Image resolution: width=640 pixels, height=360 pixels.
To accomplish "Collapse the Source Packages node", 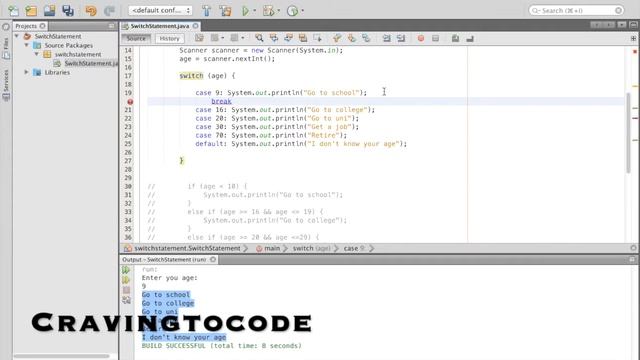I will point(27,45).
